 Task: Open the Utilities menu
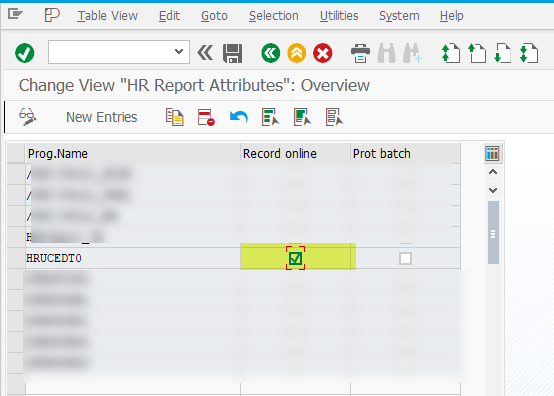(339, 16)
